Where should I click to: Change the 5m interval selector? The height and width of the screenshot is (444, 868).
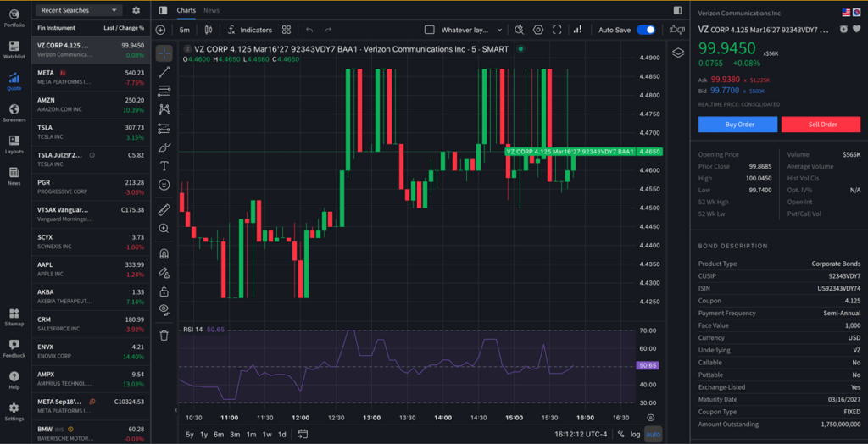(x=185, y=30)
